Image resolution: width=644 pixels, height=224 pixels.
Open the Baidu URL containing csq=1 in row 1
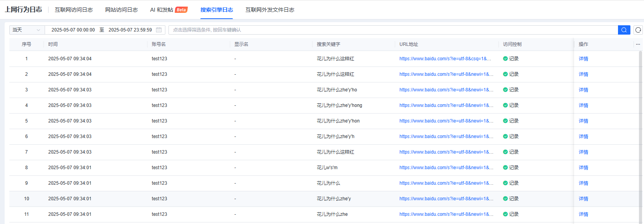tap(445, 59)
